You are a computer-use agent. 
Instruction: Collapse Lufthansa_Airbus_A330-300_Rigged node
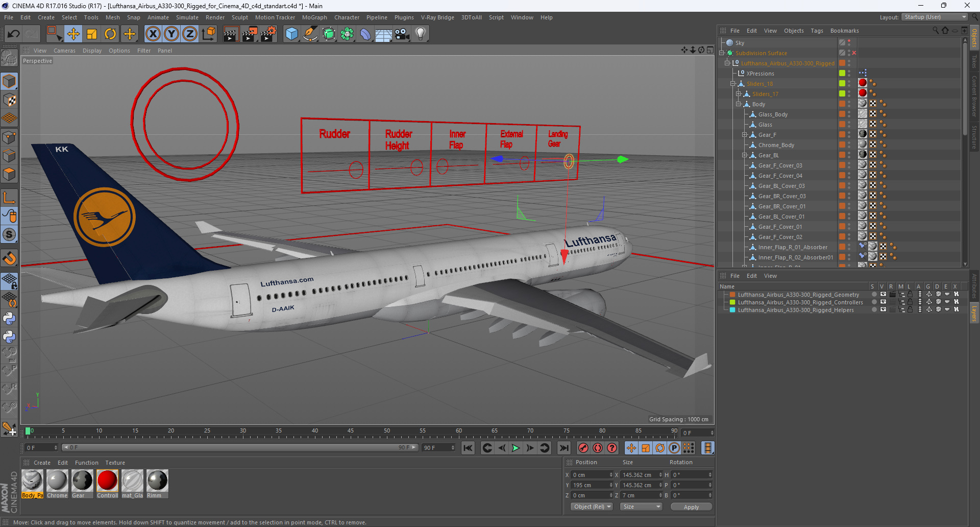[727, 63]
